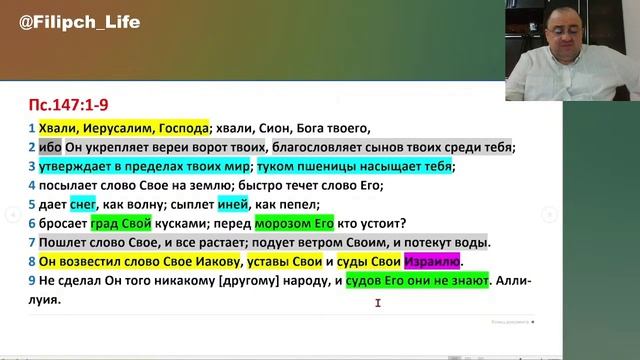
Task: Click "благословляет сынов твоих среди тебя"
Action: 392,147
